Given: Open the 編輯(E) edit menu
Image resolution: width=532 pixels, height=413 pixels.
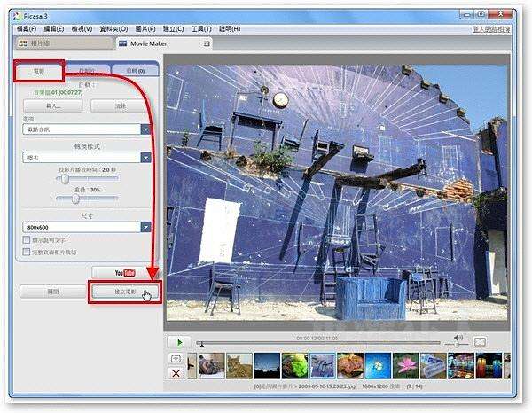Looking at the screenshot, I should click(54, 29).
